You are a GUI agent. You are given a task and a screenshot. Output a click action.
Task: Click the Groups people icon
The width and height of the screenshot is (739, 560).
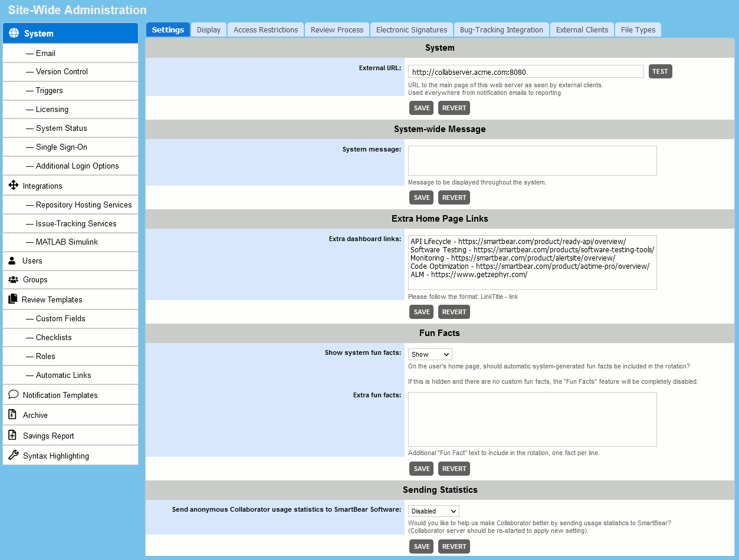coord(13,279)
